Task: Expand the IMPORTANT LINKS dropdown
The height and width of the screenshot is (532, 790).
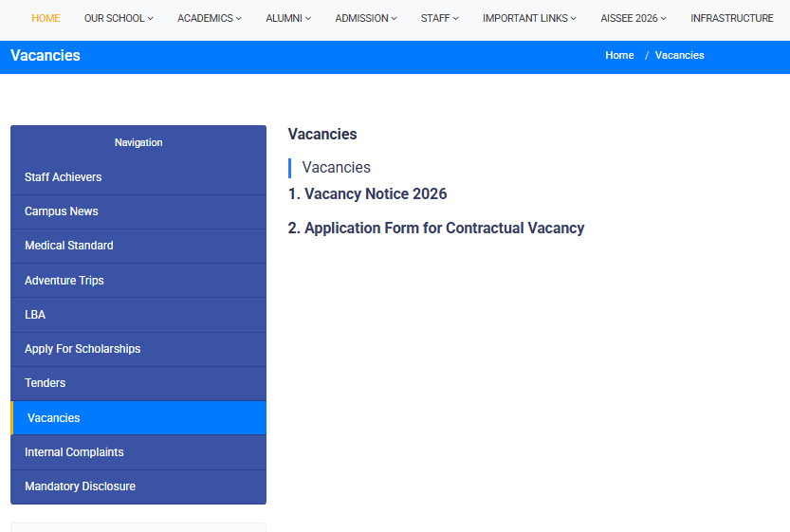Action: point(529,18)
